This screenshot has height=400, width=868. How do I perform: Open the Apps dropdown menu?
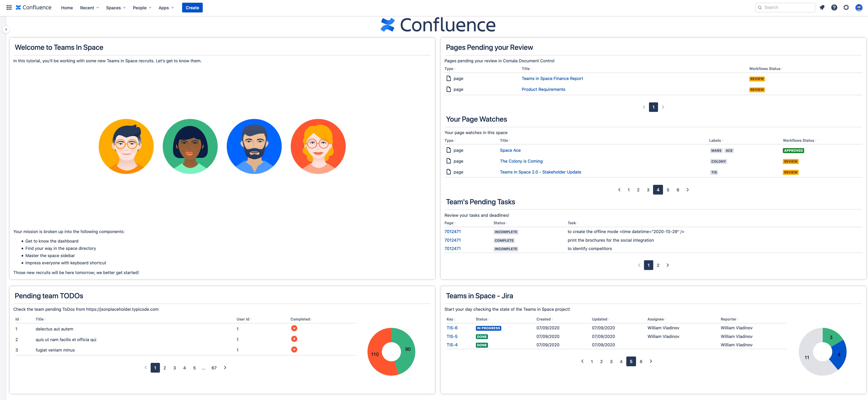coord(166,8)
